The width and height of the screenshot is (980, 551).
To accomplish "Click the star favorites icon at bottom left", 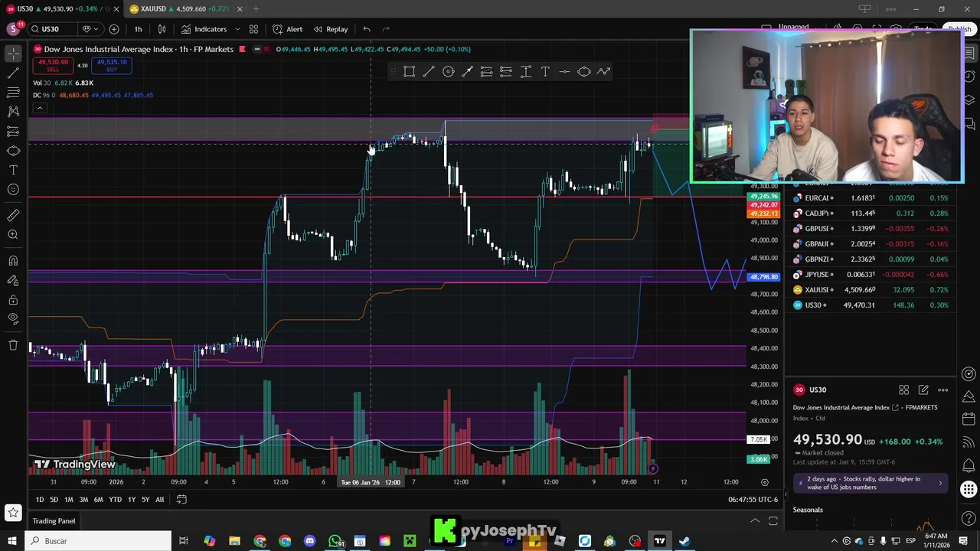I will coord(13,513).
